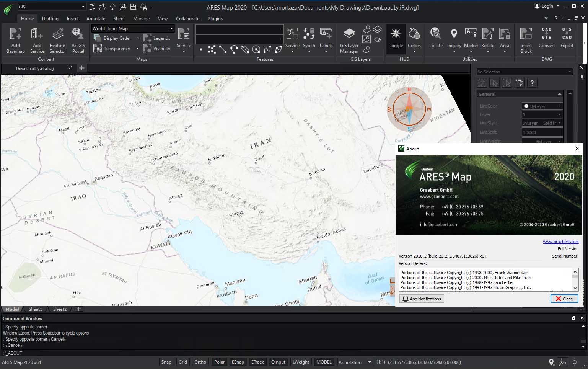Screen dimensions: 588x369
Task: Open the www.graebert.com link
Action: pyautogui.click(x=560, y=242)
